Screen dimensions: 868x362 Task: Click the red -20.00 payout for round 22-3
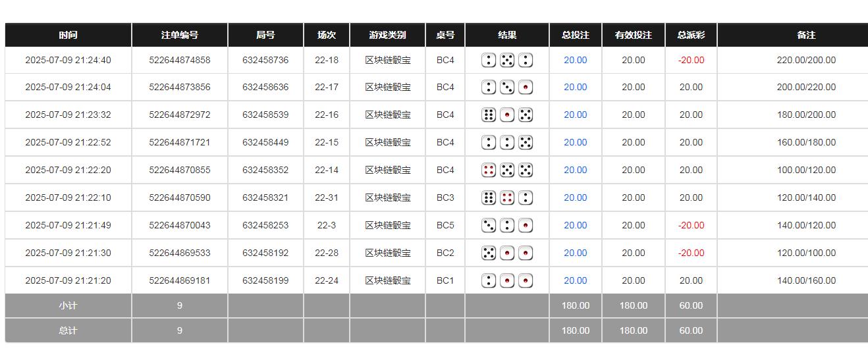tap(691, 225)
